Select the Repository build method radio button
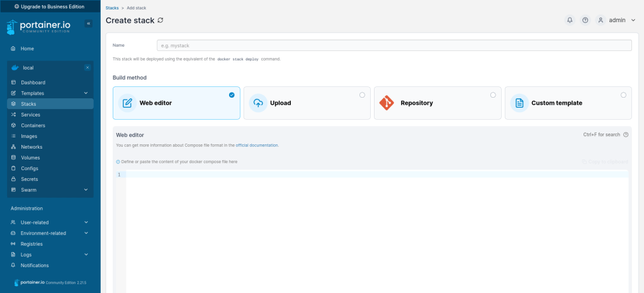This screenshot has height=293, width=644. 492,95
